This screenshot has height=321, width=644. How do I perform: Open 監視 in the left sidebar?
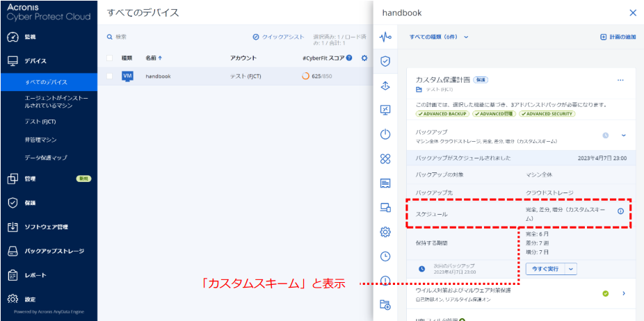[x=30, y=37]
